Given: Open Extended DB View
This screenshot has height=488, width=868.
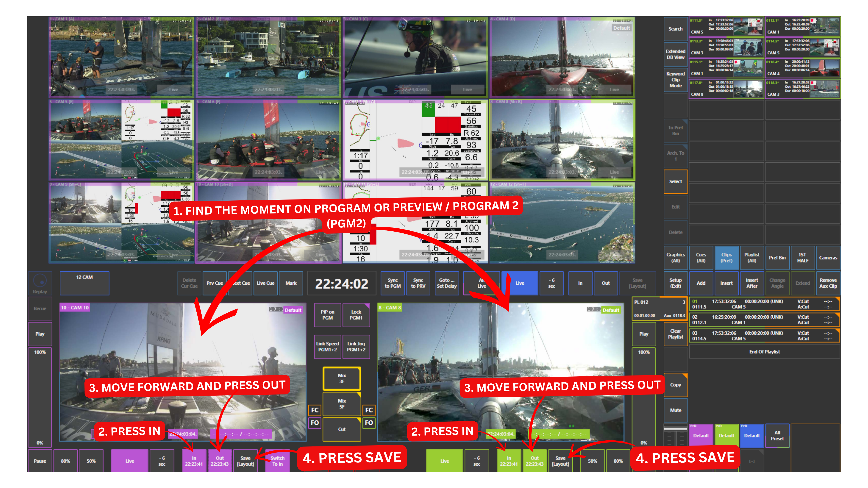Looking at the screenshot, I should point(675,54).
